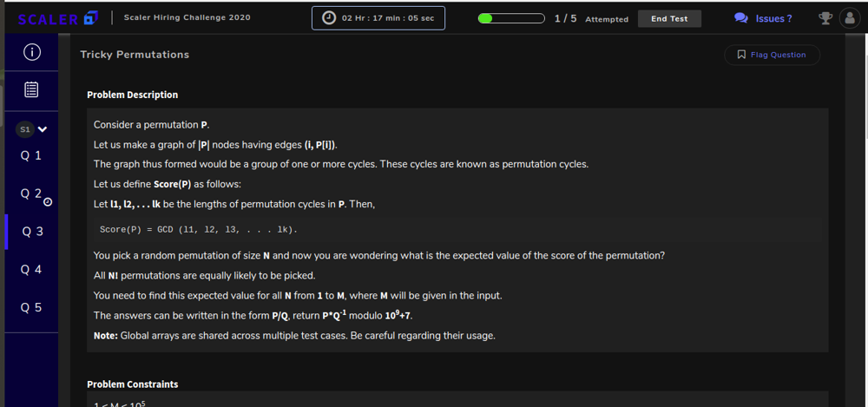Open the instructions notepad icon in sidebar
868x407 pixels.
(31, 89)
